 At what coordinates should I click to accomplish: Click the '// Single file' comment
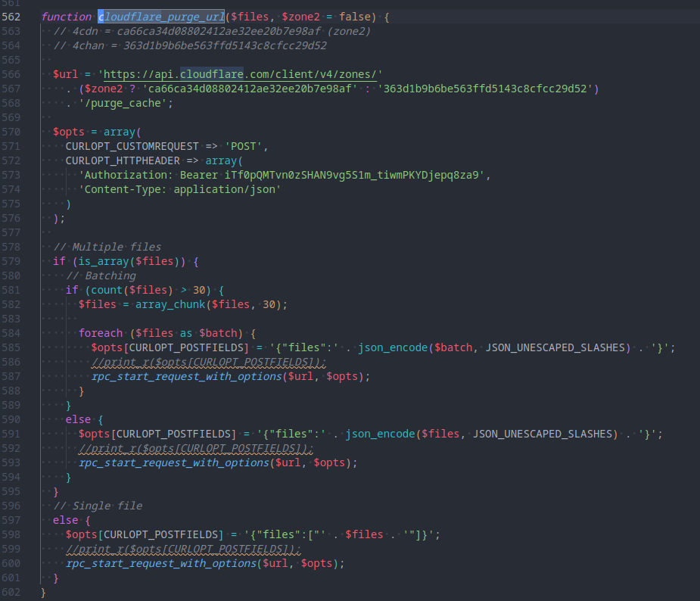98,506
